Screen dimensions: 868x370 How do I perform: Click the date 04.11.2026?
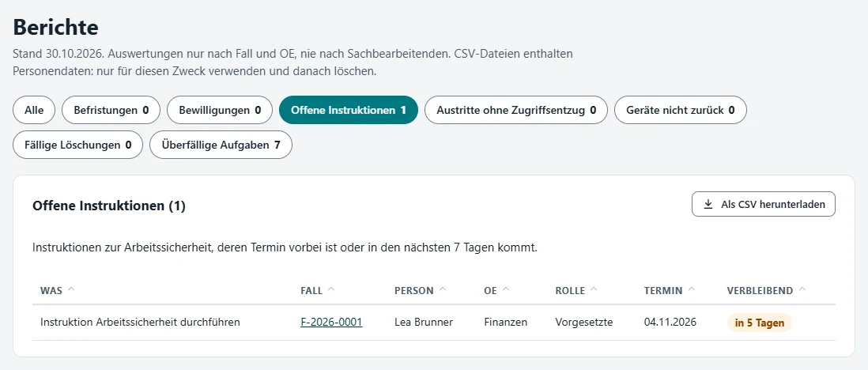coord(670,322)
